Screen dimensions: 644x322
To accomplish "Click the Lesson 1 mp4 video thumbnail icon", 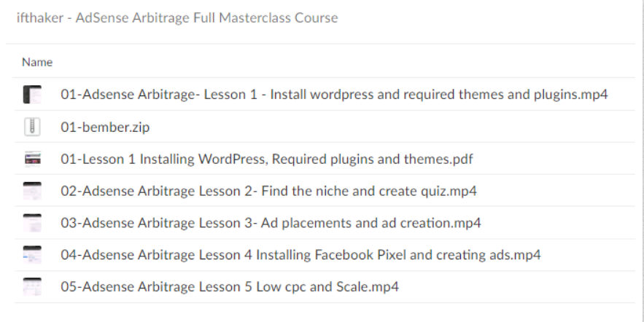I will pyautogui.click(x=32, y=95).
